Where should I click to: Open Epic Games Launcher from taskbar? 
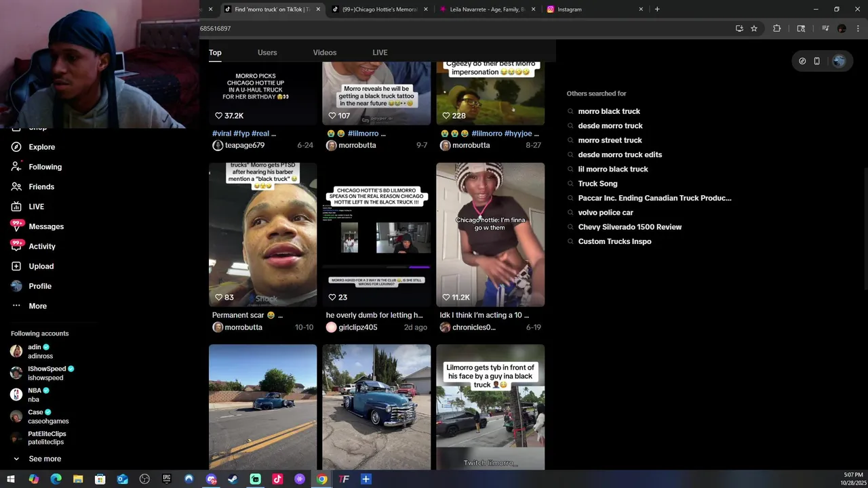[x=167, y=479]
